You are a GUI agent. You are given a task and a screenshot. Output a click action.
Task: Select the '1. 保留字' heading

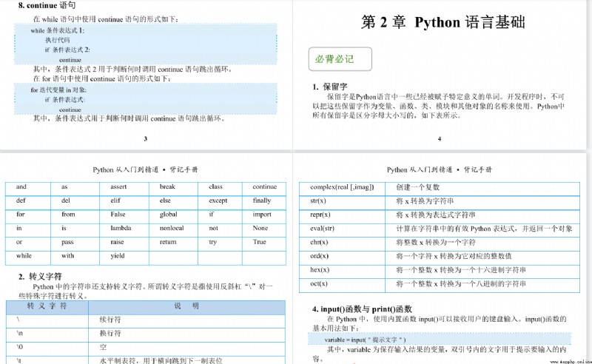tap(329, 87)
